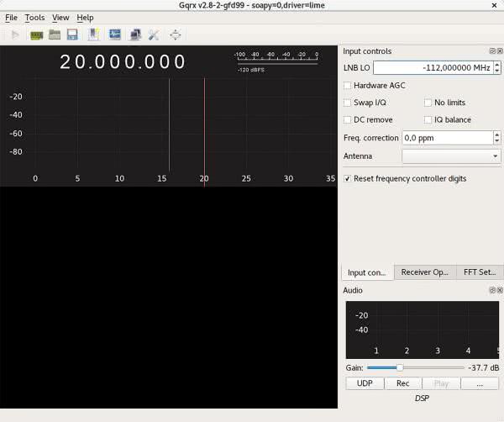This screenshot has width=504, height=422.
Task: Click the save settings floppy icon
Action: coord(72,34)
